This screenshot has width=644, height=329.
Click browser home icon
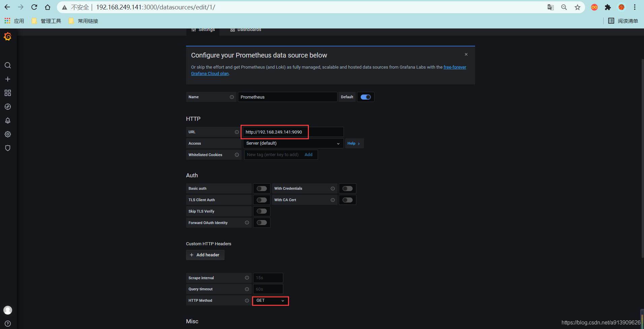click(48, 7)
